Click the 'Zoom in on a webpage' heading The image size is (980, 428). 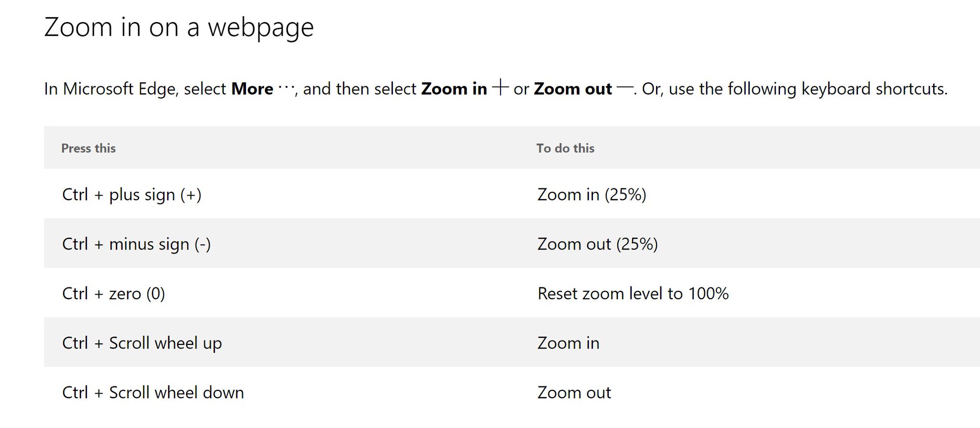coord(178,27)
